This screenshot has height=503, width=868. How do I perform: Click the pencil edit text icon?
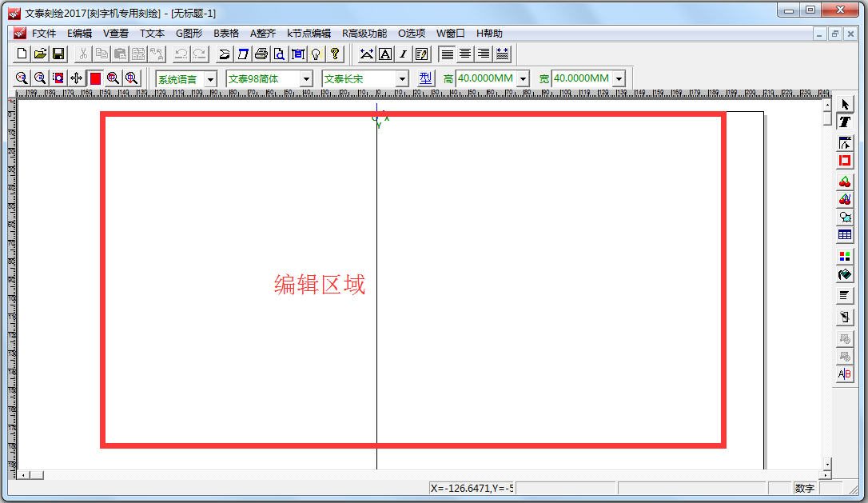(x=421, y=54)
